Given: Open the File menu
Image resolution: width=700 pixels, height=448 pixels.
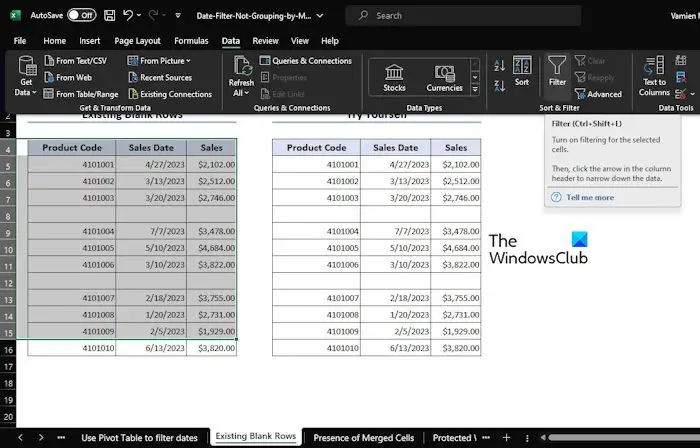Looking at the screenshot, I should pyautogui.click(x=20, y=41).
